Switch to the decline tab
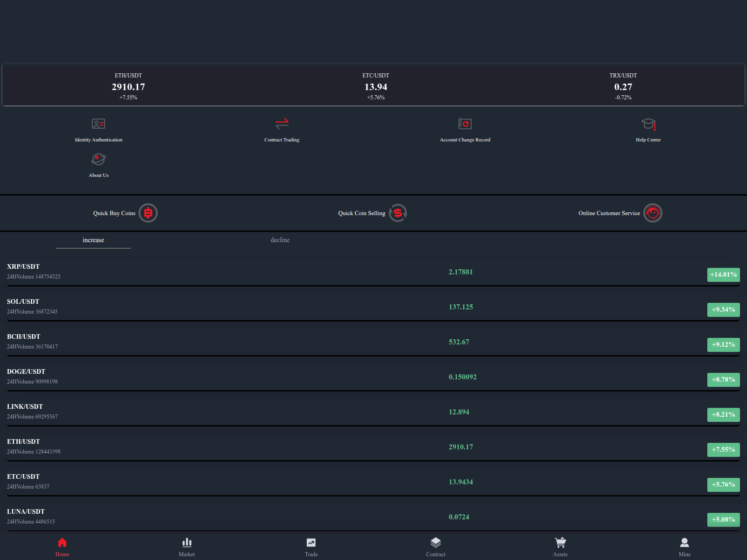Screen dimensions: 747x560 click(280, 240)
